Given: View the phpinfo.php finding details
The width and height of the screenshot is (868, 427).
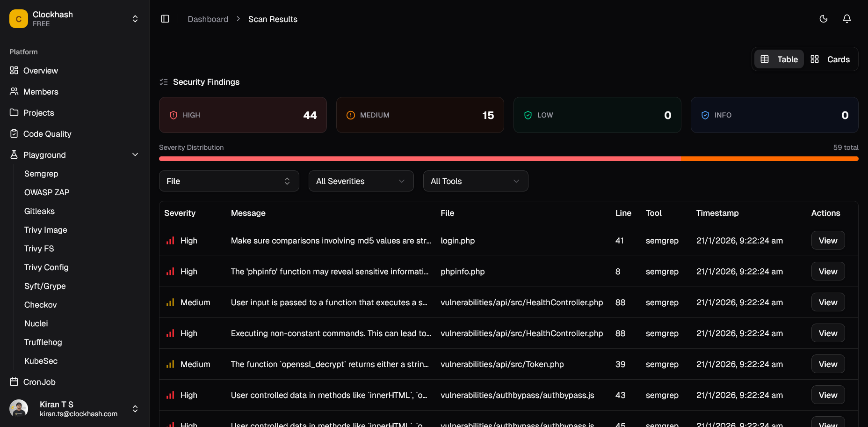Looking at the screenshot, I should [827, 271].
